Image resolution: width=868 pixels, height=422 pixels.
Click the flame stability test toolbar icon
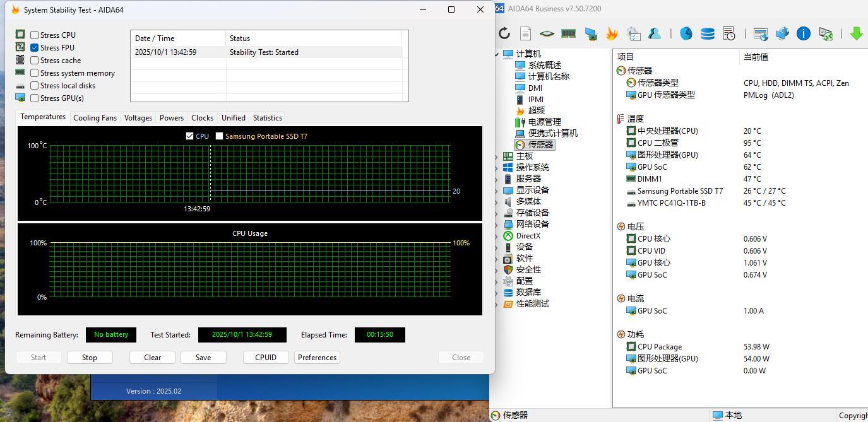coord(612,33)
